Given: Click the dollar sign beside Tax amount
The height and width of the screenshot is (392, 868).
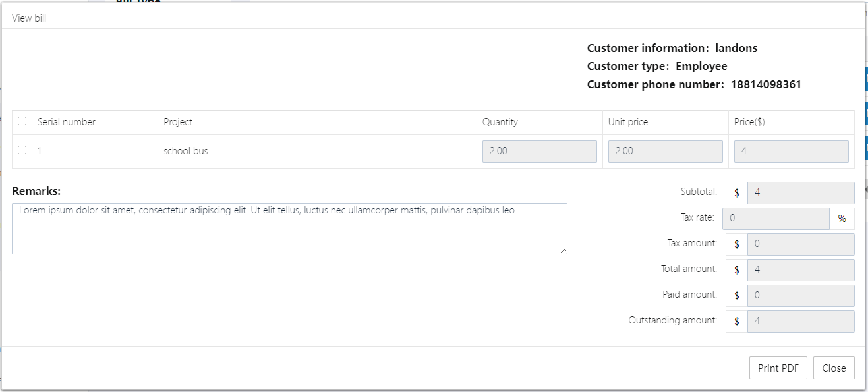Looking at the screenshot, I should (x=736, y=244).
